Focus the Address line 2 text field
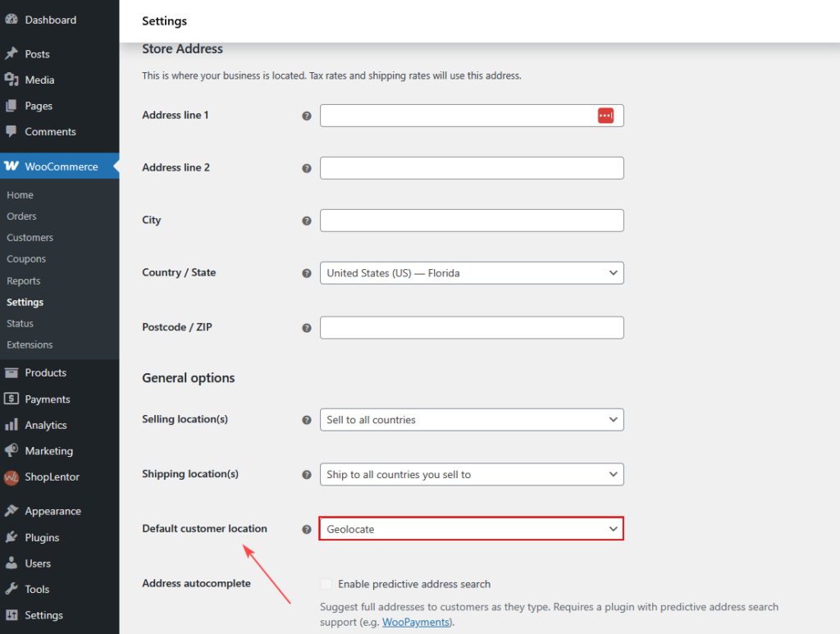The image size is (840, 634). [x=472, y=168]
